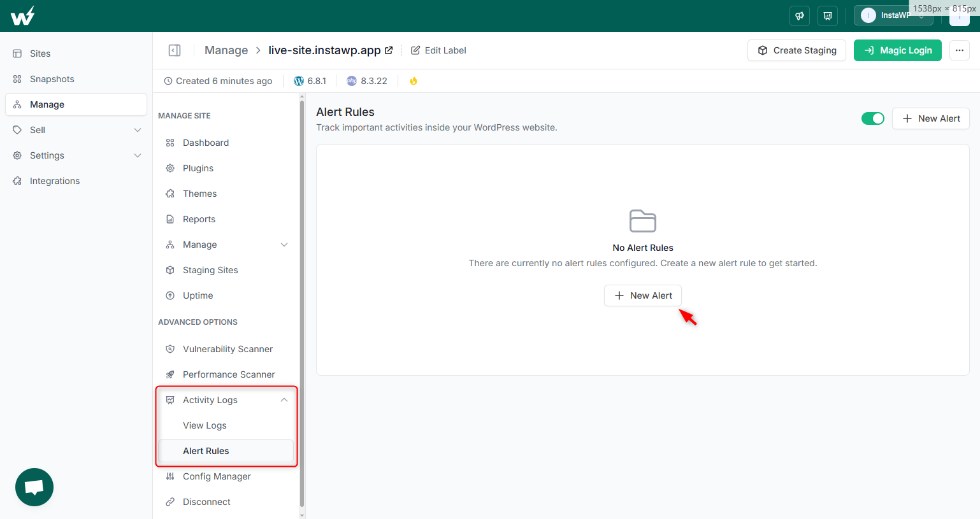The image size is (980, 519).
Task: Click the Integrations puzzle icon
Action: click(17, 181)
